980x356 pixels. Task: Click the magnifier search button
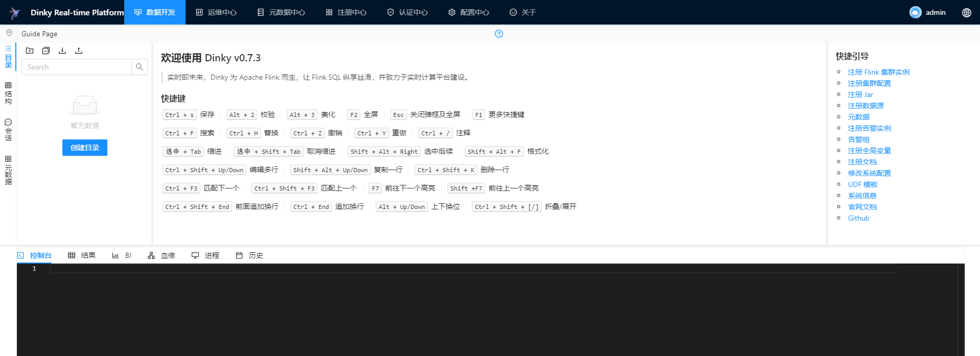(140, 67)
